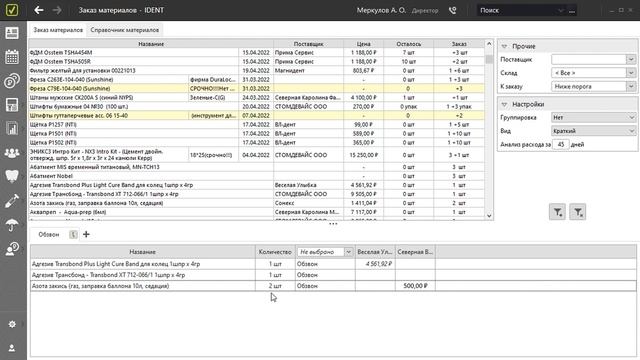Viewport: 640px width, 360px height.
Task: Click the Количество column header
Action: (x=275, y=252)
